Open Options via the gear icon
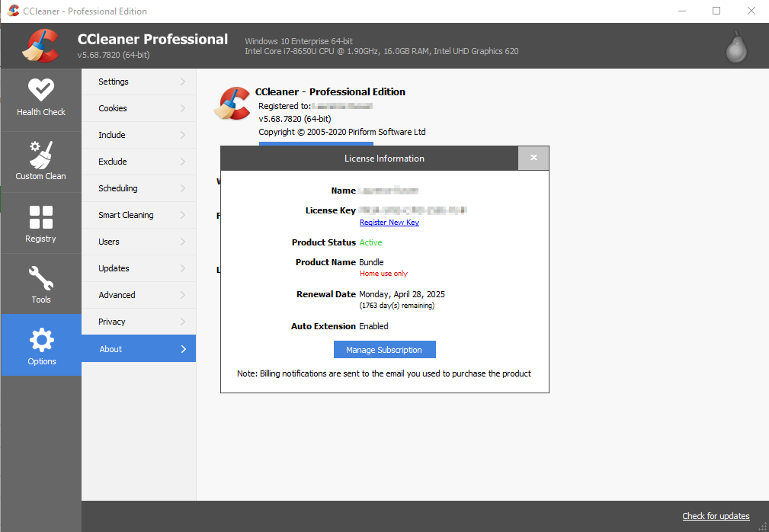Screen dimensions: 769x532 coord(40,345)
